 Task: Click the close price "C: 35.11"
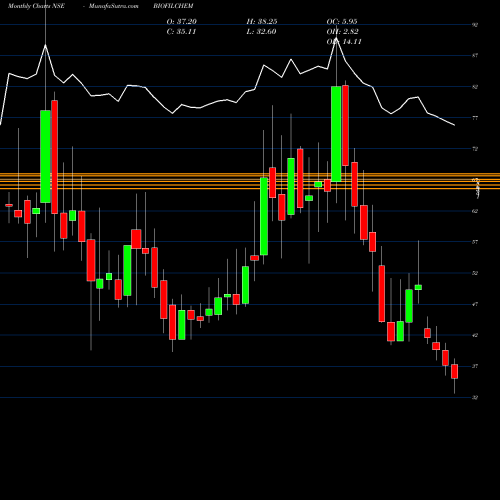click(181, 32)
